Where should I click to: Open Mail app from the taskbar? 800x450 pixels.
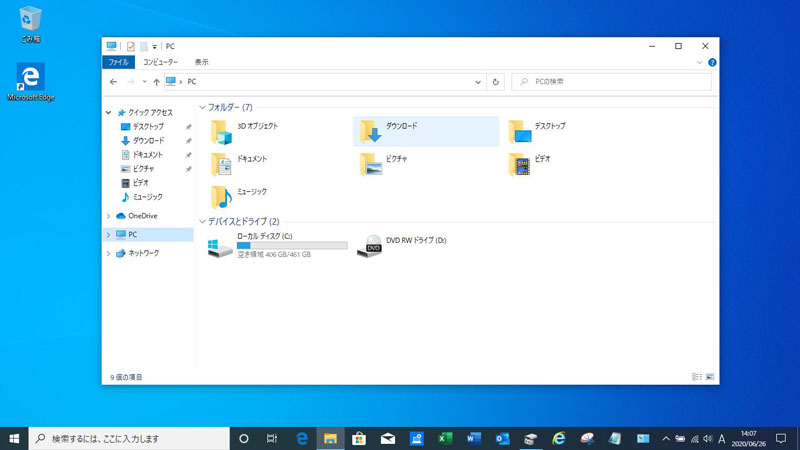coord(388,438)
